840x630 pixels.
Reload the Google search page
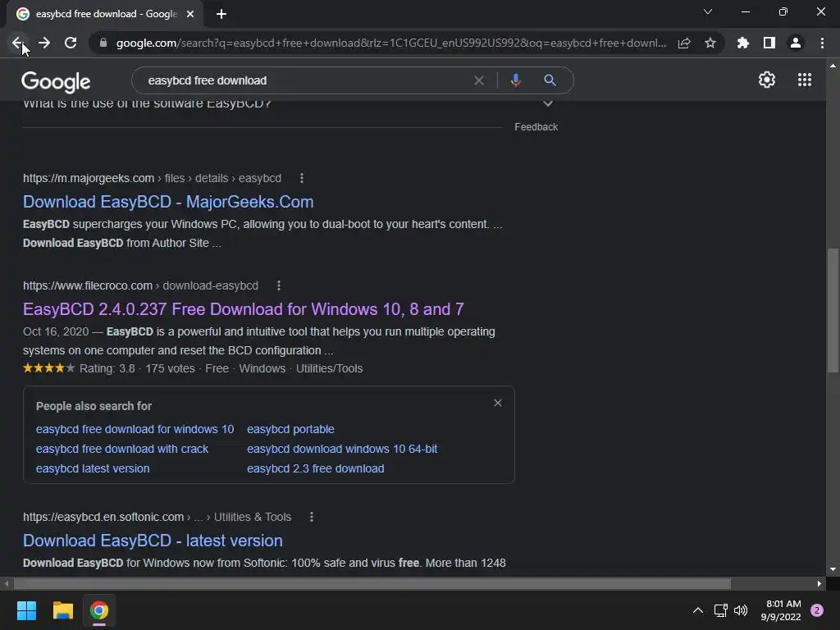coord(71,43)
